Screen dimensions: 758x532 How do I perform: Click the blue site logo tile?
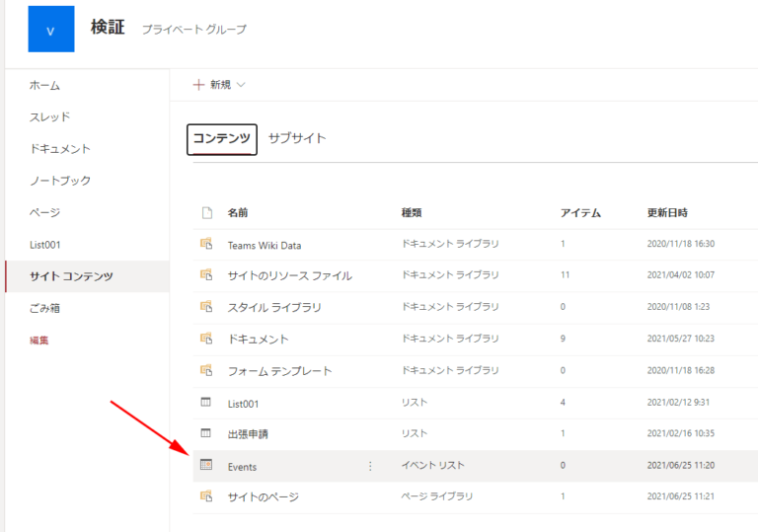[51, 29]
